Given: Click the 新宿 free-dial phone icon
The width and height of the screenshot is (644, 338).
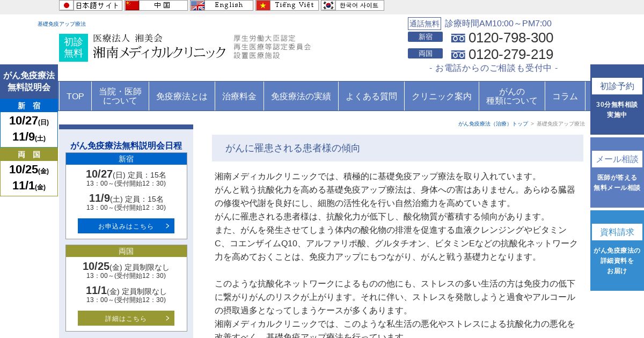Looking at the screenshot, I should [458, 38].
